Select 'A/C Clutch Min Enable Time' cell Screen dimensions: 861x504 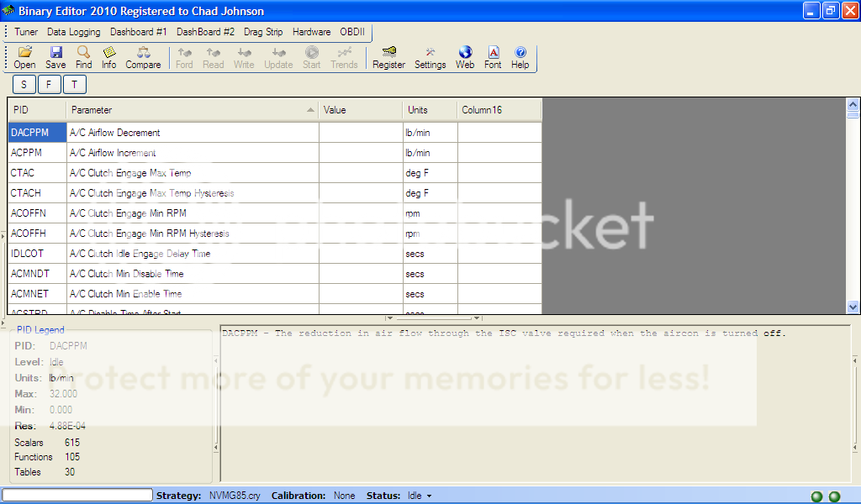[x=193, y=294]
